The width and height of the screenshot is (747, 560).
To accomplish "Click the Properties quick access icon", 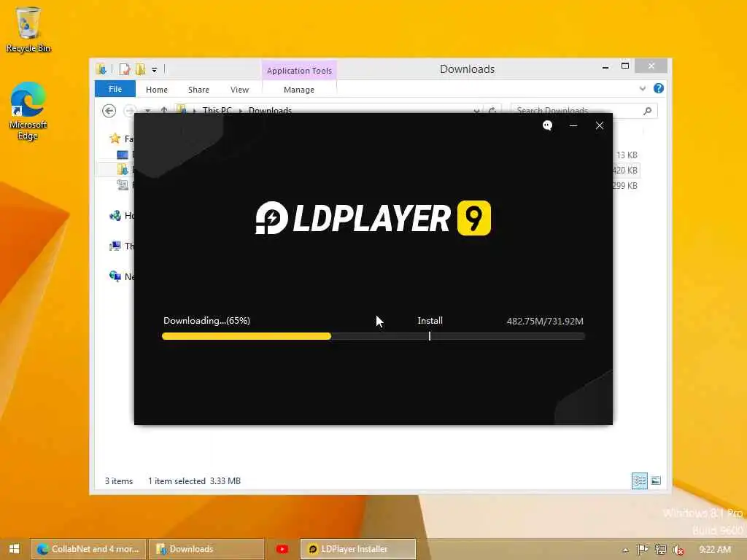I will point(125,69).
